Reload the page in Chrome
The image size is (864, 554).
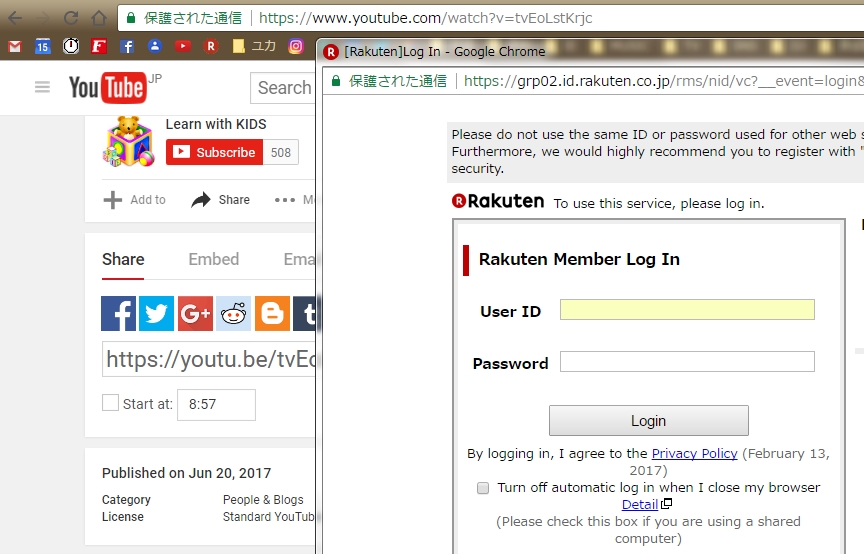pyautogui.click(x=71, y=18)
